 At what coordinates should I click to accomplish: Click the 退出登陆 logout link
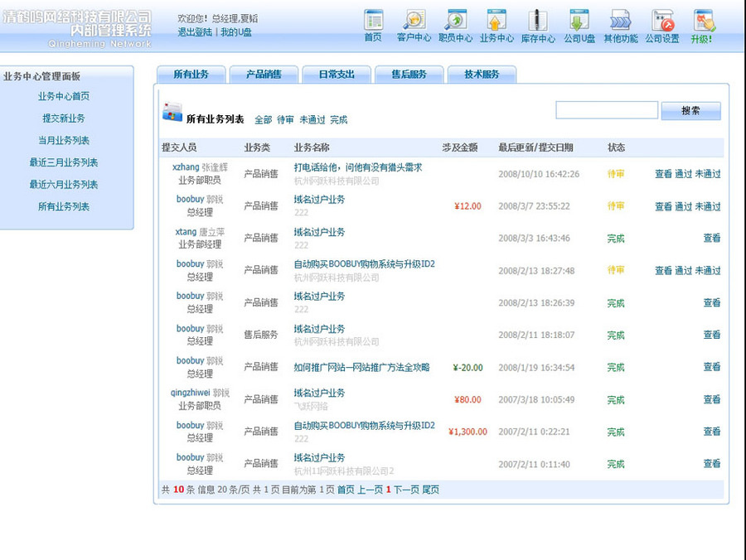pos(195,32)
